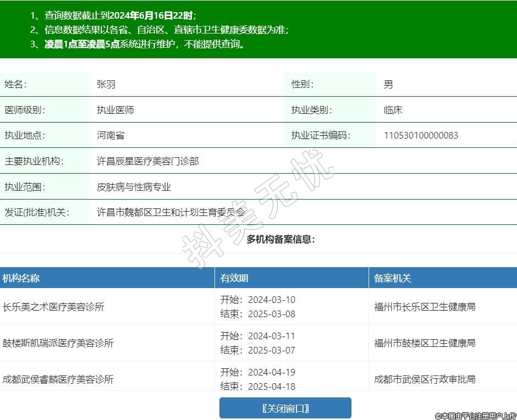Select the 成都武侯睿麟医疗美容诊所 entry

[58, 379]
